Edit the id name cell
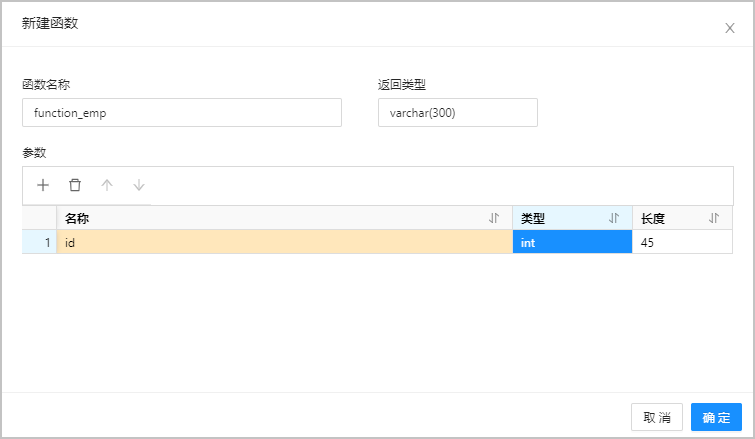755x439 pixels. pyautogui.click(x=285, y=242)
